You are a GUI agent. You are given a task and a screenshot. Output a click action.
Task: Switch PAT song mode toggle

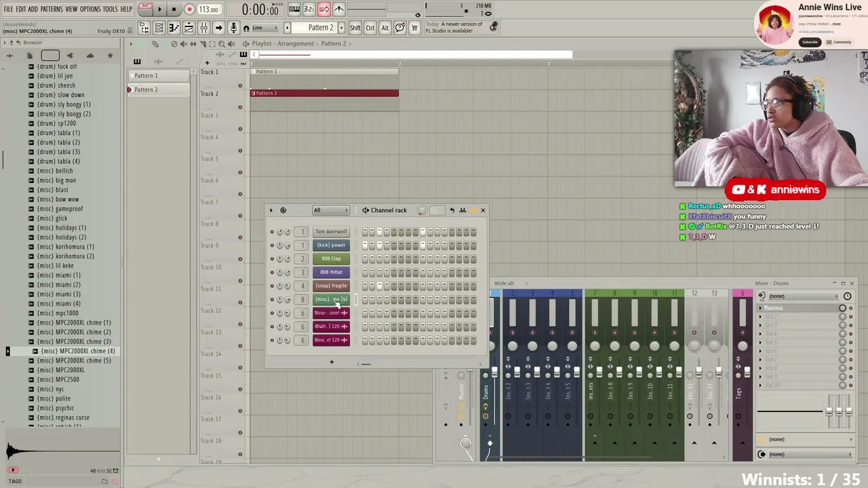tap(144, 9)
